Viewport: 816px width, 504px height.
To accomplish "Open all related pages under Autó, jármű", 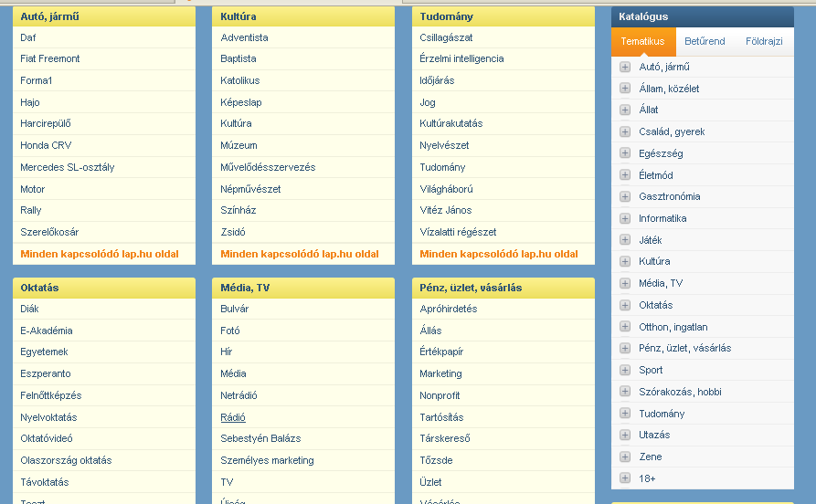I will [x=100, y=255].
